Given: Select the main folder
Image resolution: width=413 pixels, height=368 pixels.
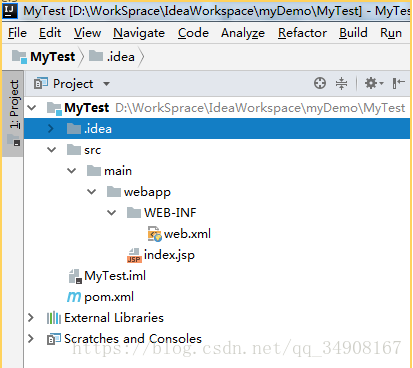Looking at the screenshot, I should pyautogui.click(x=118, y=171).
